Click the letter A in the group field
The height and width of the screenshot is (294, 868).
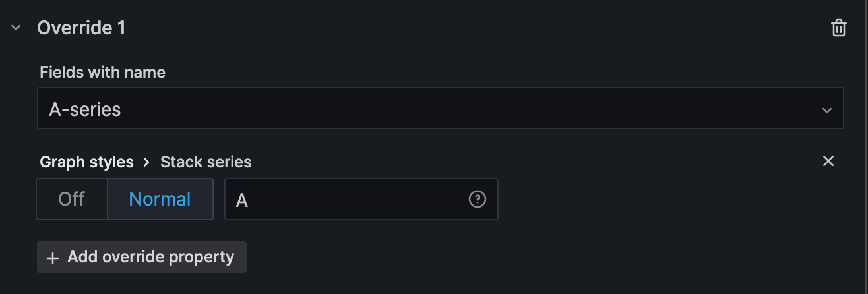(242, 200)
